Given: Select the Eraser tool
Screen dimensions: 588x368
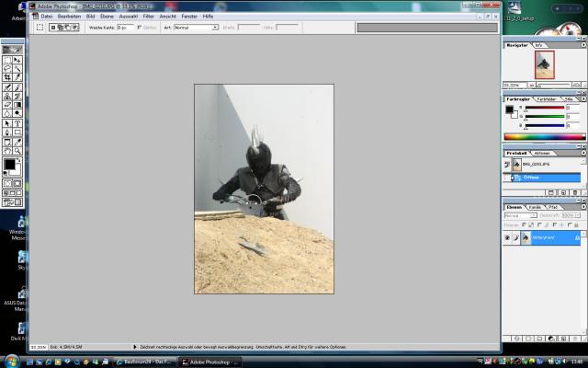Looking at the screenshot, I should point(7,105).
